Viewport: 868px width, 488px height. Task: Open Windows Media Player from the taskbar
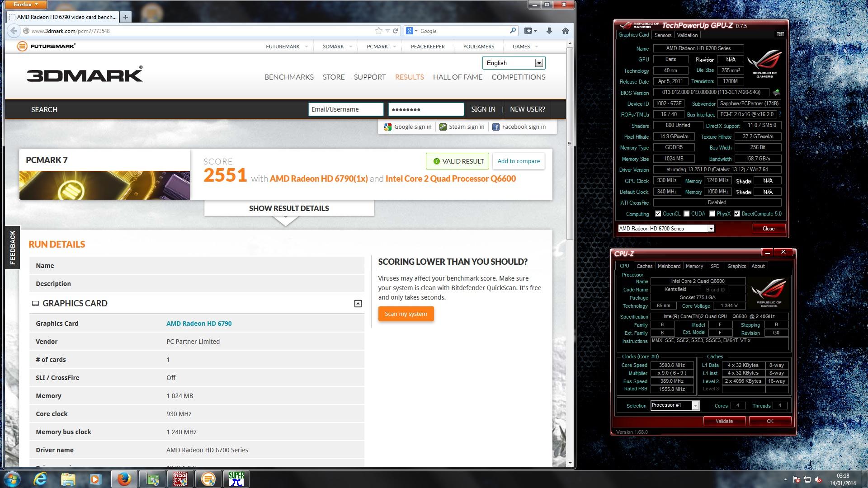[x=95, y=479]
